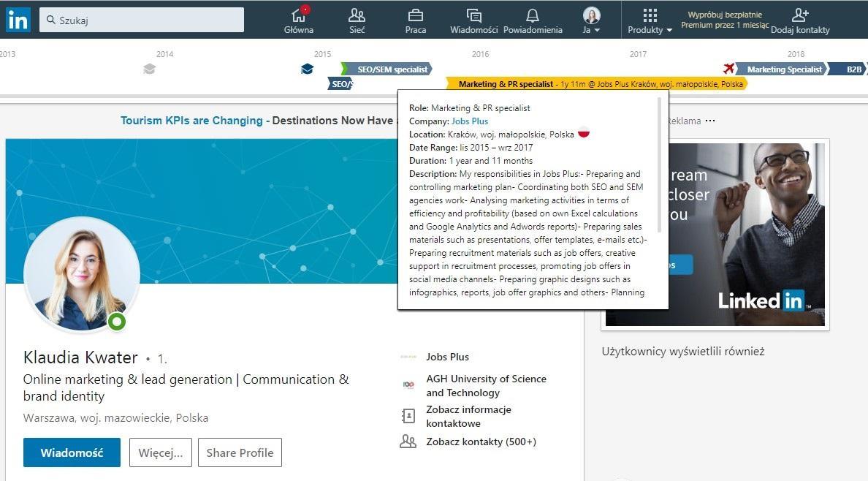Click the connections people icon

(x=408, y=442)
